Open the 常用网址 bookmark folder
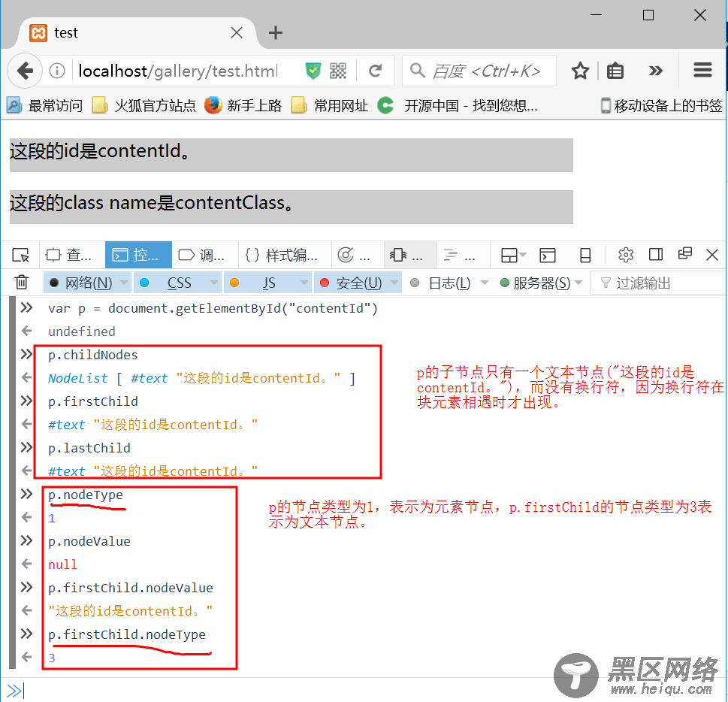 tap(329, 106)
